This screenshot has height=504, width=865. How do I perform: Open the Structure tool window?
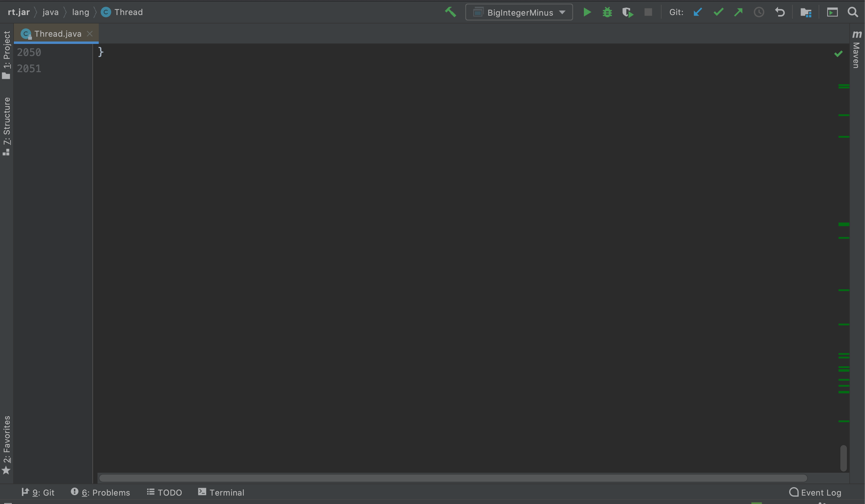coord(7,126)
